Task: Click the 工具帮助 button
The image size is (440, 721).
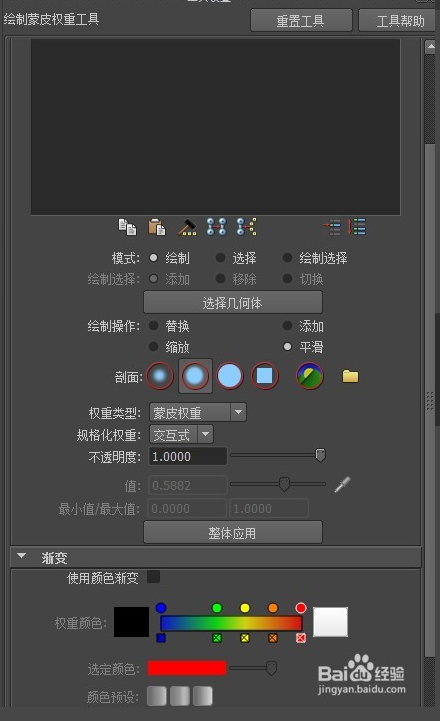Action: 399,21
